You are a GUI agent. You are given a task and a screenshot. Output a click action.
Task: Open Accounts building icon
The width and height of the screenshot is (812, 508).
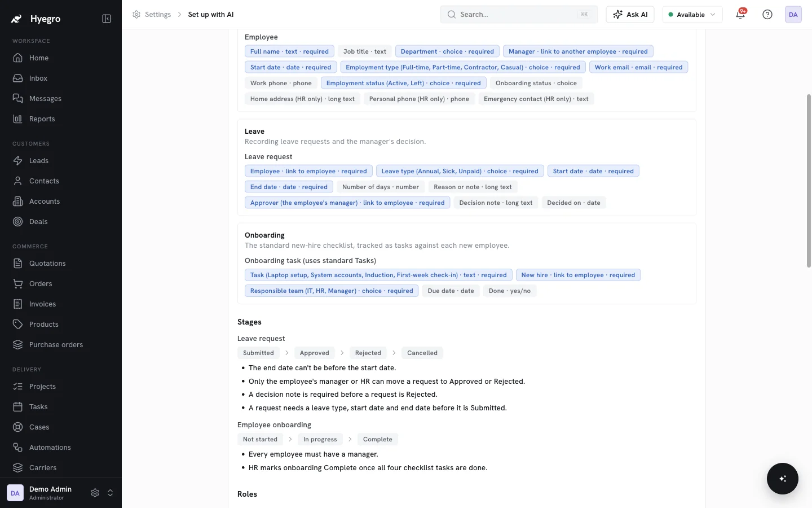pyautogui.click(x=18, y=202)
